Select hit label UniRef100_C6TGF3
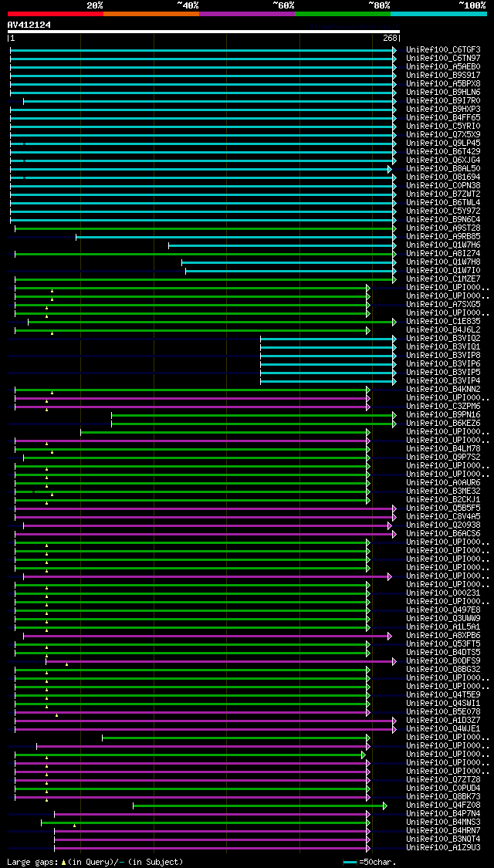This screenshot has height=868, width=494. coord(443,50)
